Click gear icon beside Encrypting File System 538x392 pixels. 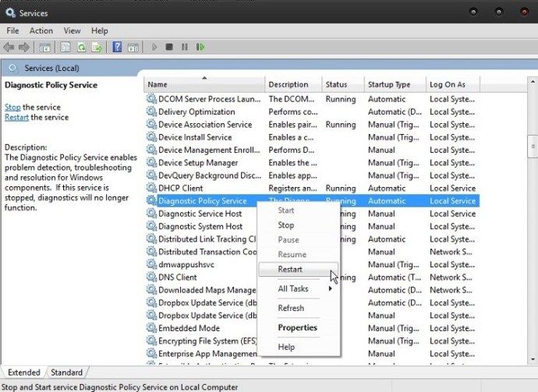(151, 341)
